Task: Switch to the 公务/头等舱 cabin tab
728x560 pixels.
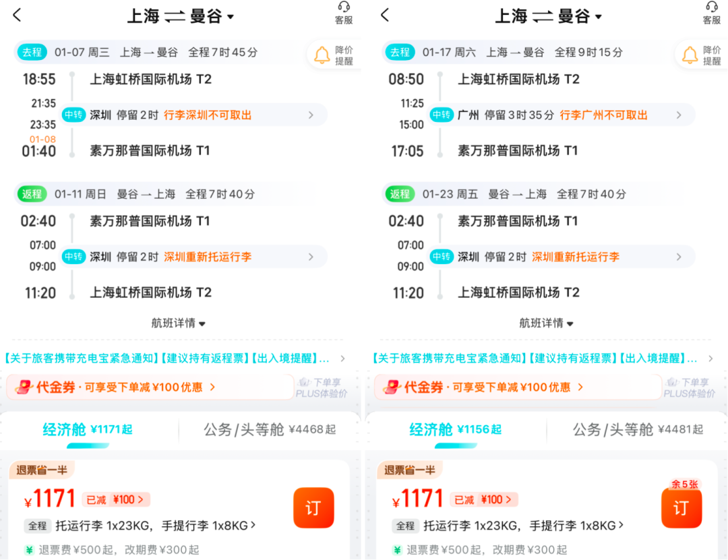Action: coord(270,429)
